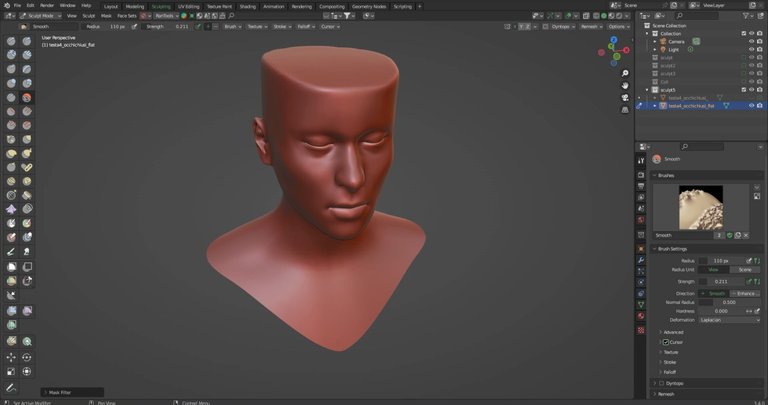Switch perspective with the grid icon in the viewport
The height and width of the screenshot is (405, 768).
click(624, 110)
